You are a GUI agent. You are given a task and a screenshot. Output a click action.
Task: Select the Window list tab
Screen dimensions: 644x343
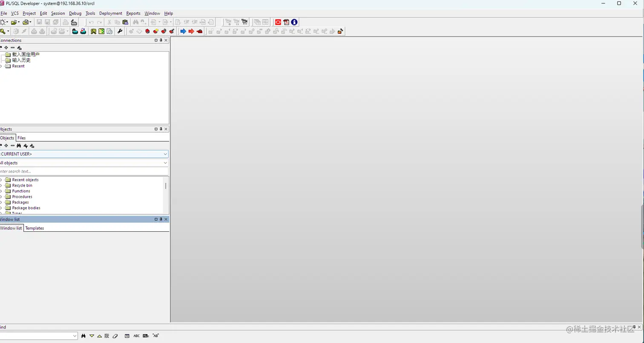click(11, 228)
